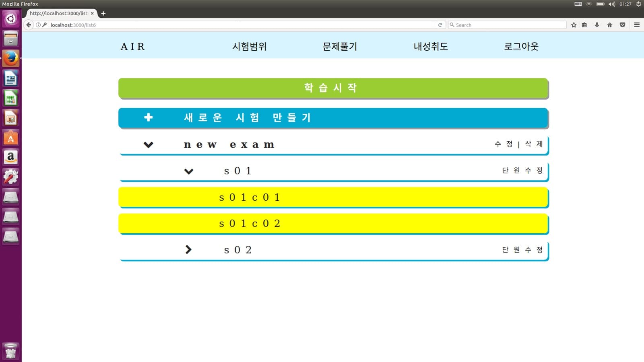Open system settings gear in top bar

tap(638, 4)
